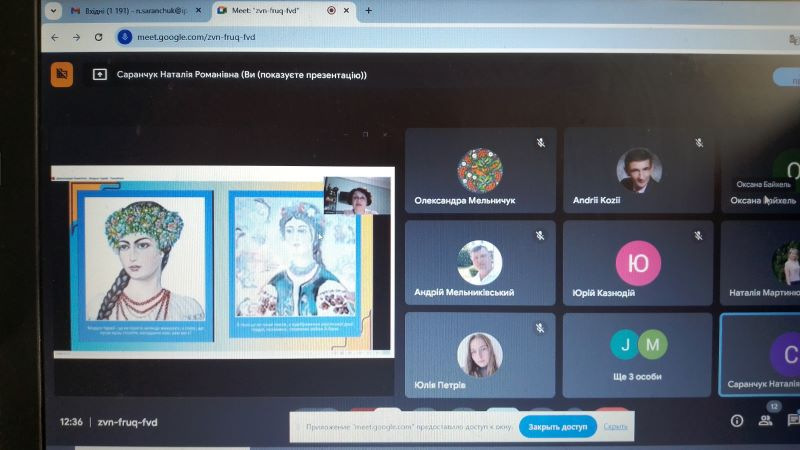The width and height of the screenshot is (800, 450).
Task: Open meeting details info icon
Action: [737, 421]
